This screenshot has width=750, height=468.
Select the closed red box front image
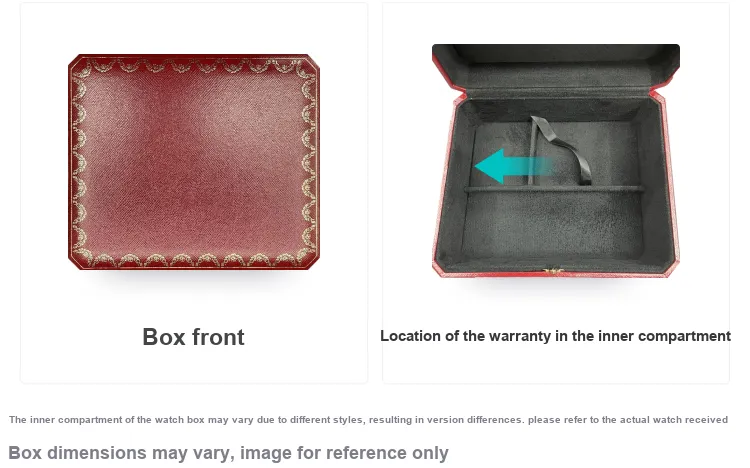click(x=194, y=162)
